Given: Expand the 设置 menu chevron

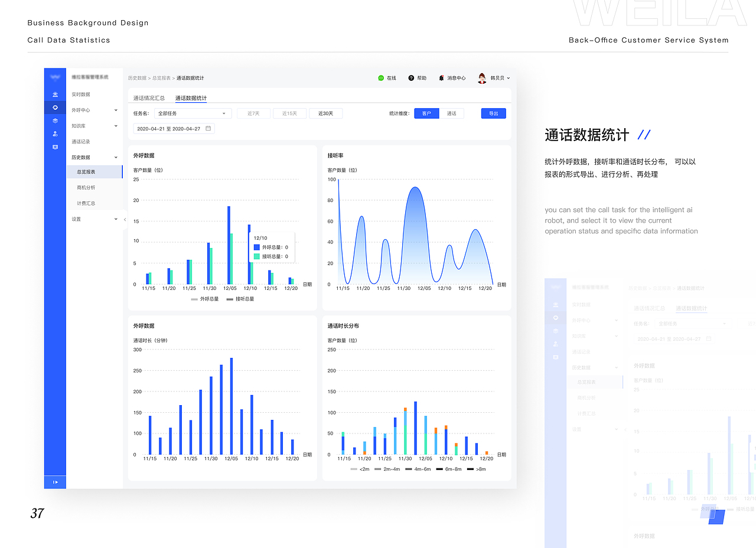Looking at the screenshot, I should 116,219.
